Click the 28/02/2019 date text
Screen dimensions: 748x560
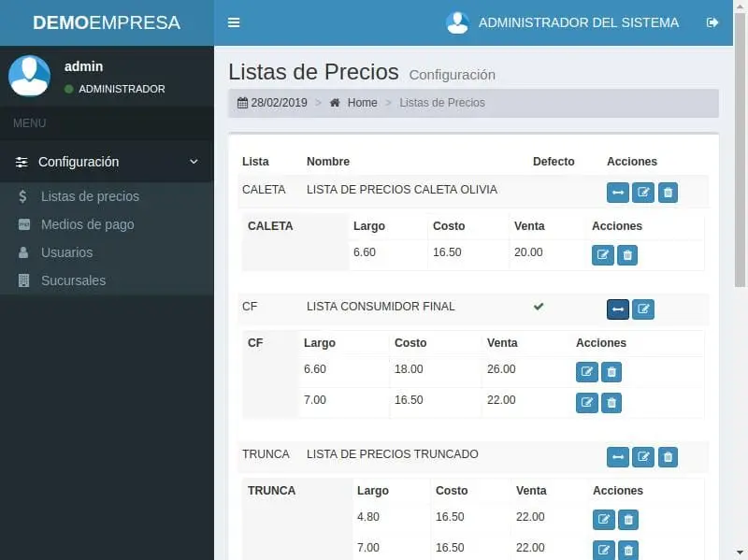click(279, 103)
